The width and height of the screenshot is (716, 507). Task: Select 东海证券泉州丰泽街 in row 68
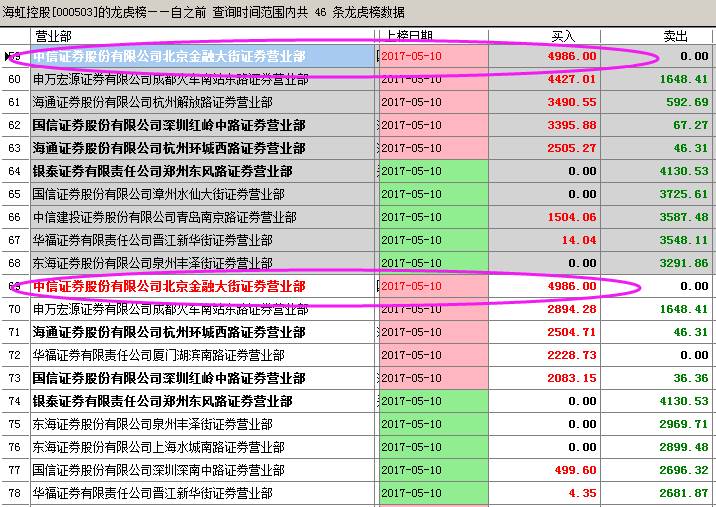tap(152, 263)
